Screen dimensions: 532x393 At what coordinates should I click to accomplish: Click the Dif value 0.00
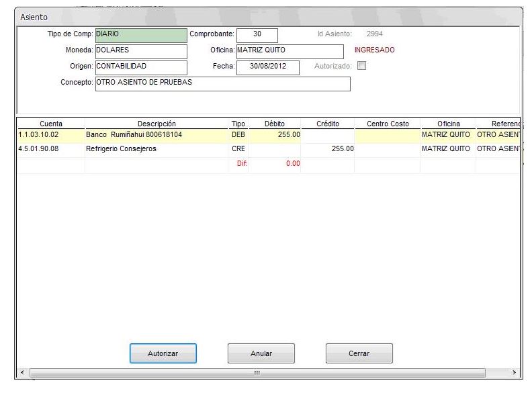click(x=293, y=163)
